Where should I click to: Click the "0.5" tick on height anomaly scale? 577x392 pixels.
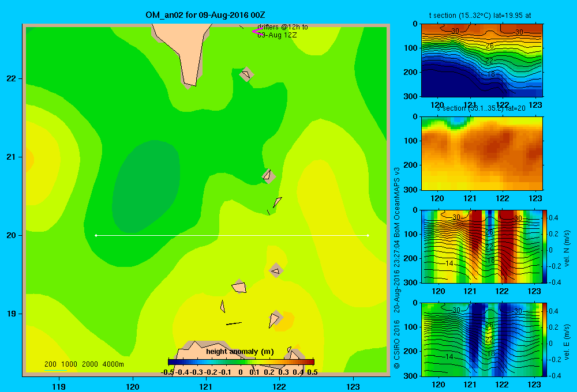[312, 372]
